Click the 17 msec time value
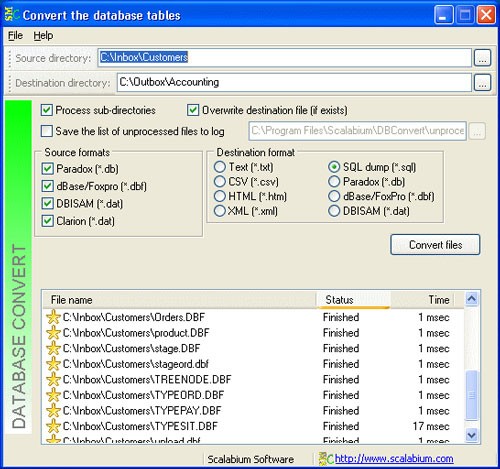 [431, 426]
